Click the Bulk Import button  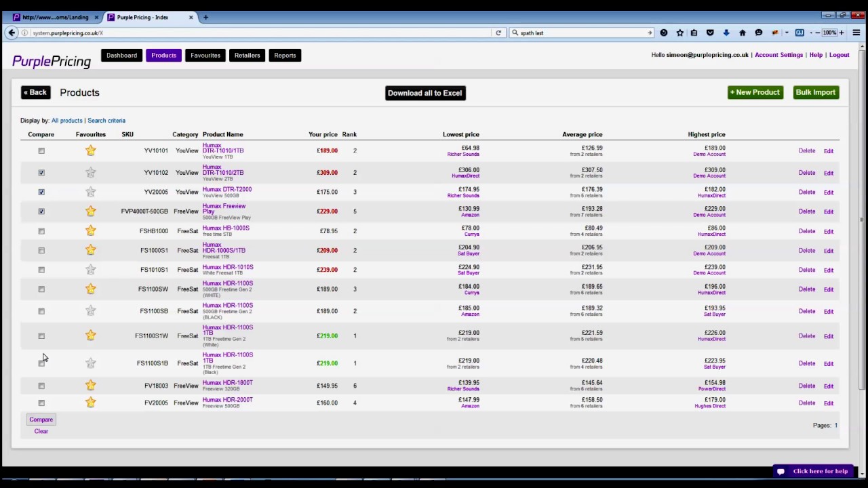click(816, 92)
